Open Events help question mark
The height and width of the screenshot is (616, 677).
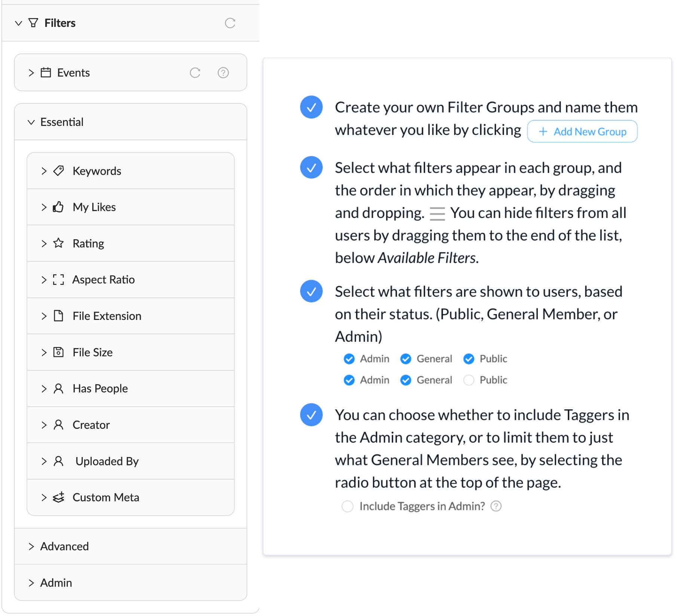pos(223,73)
